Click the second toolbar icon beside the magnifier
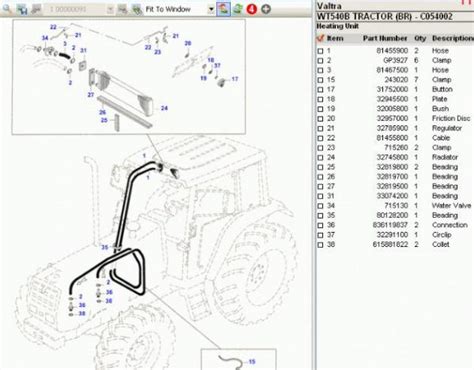This screenshot has height=370, width=474. (22, 9)
